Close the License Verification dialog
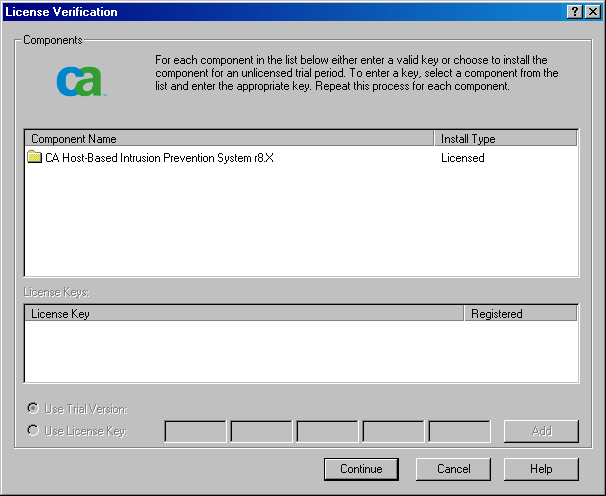The image size is (606, 496). click(x=593, y=12)
